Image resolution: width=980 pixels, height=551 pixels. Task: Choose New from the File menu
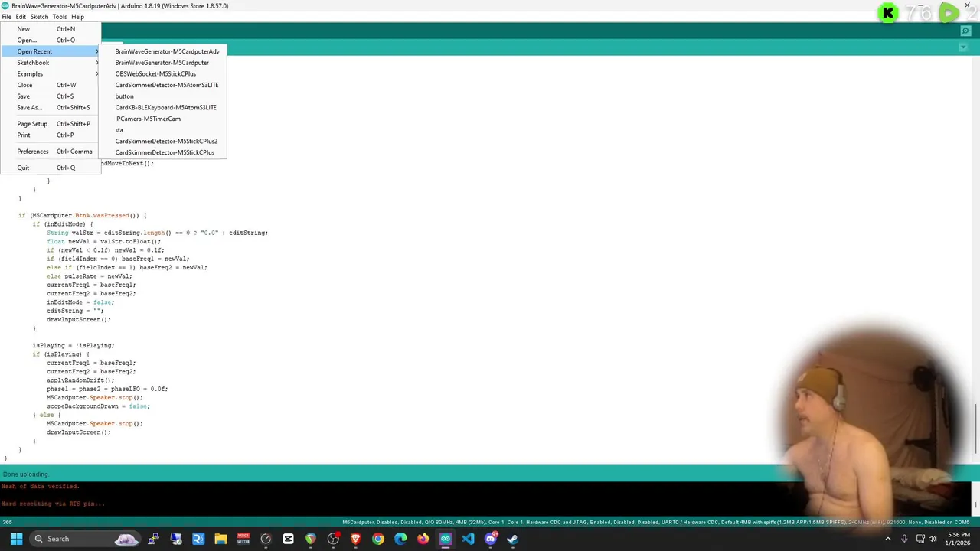click(x=51, y=29)
